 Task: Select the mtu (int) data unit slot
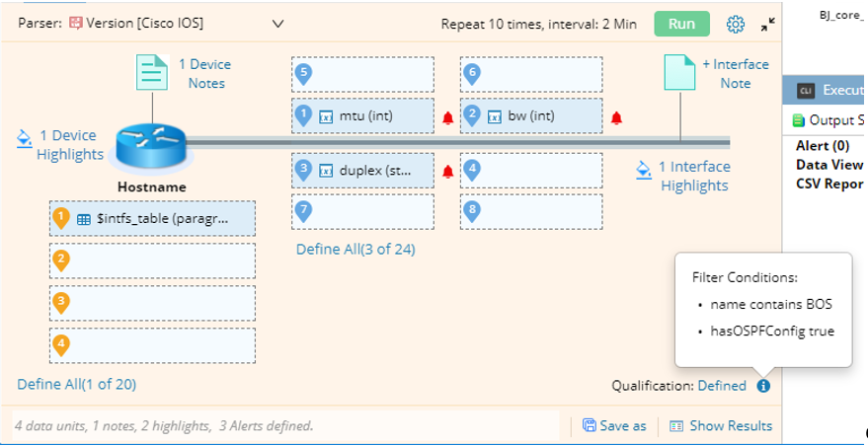[362, 116]
